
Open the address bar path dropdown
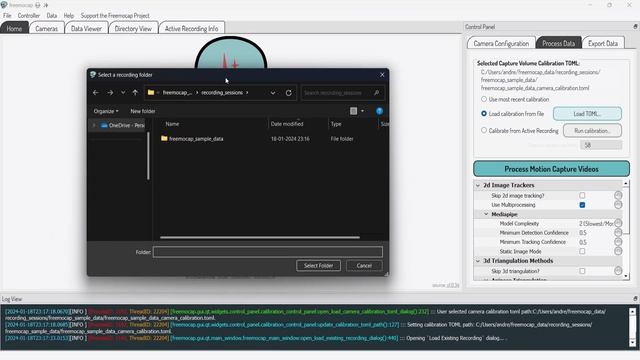pos(273,93)
